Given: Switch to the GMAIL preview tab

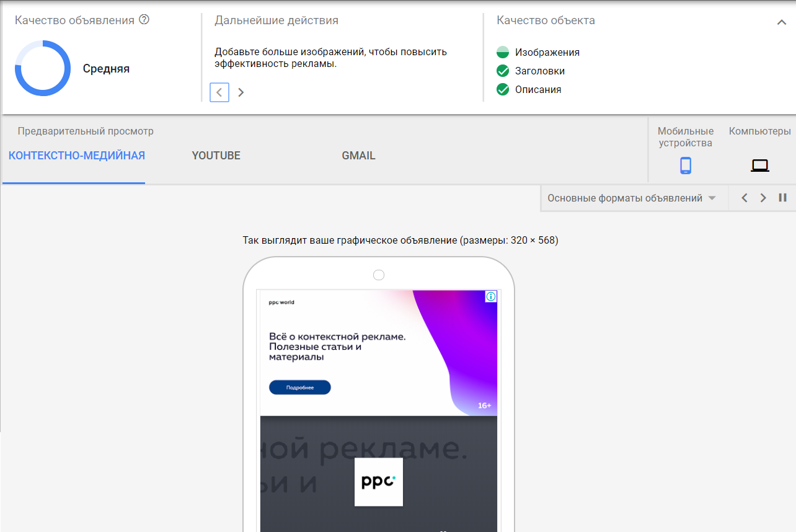Looking at the screenshot, I should coord(358,156).
